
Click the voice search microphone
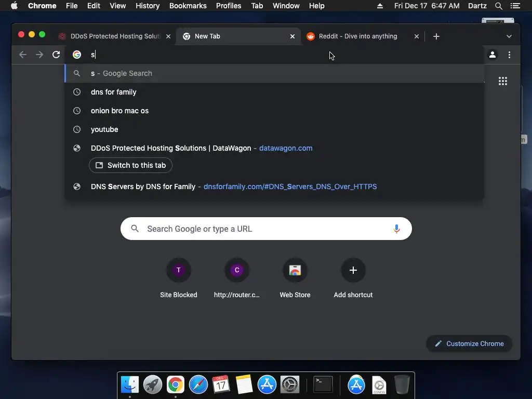396,229
